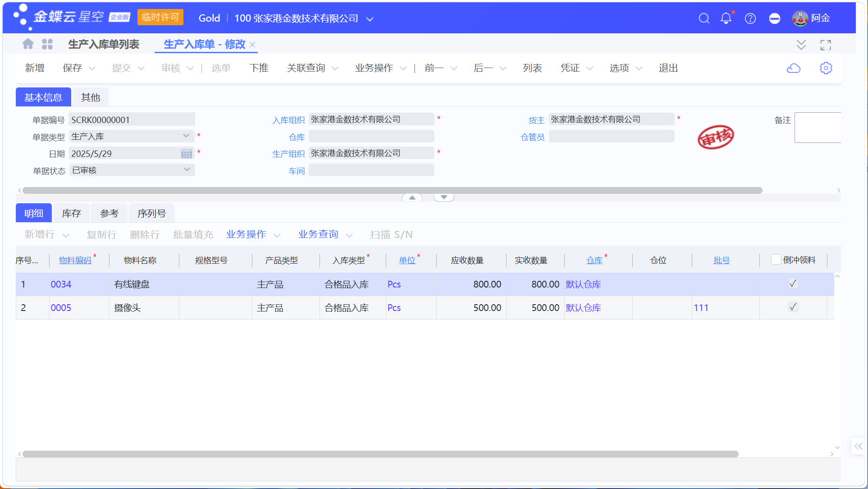Open the date calendar picker icon
The width and height of the screenshot is (868, 489).
186,154
